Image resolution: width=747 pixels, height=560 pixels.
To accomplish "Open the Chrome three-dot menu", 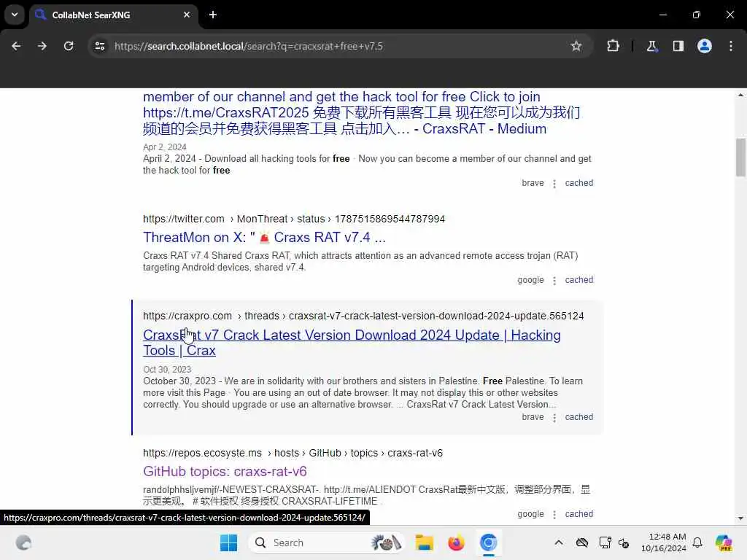I will coord(731,46).
